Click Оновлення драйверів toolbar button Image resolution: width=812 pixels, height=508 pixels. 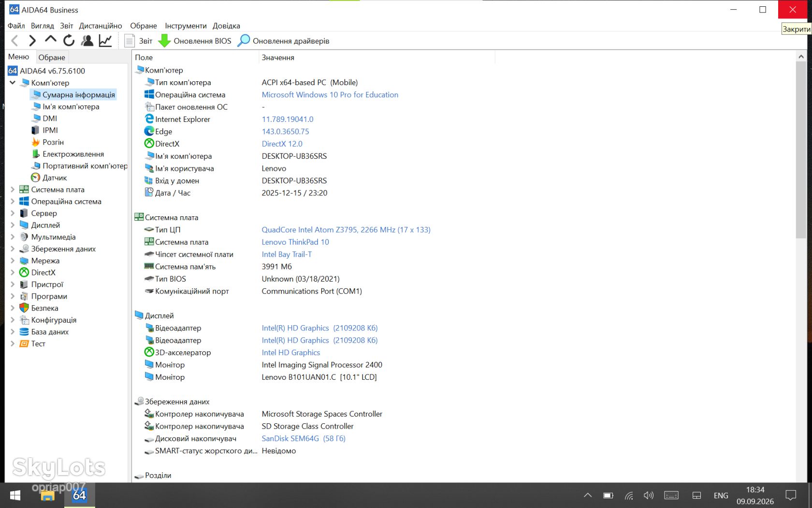(284, 41)
